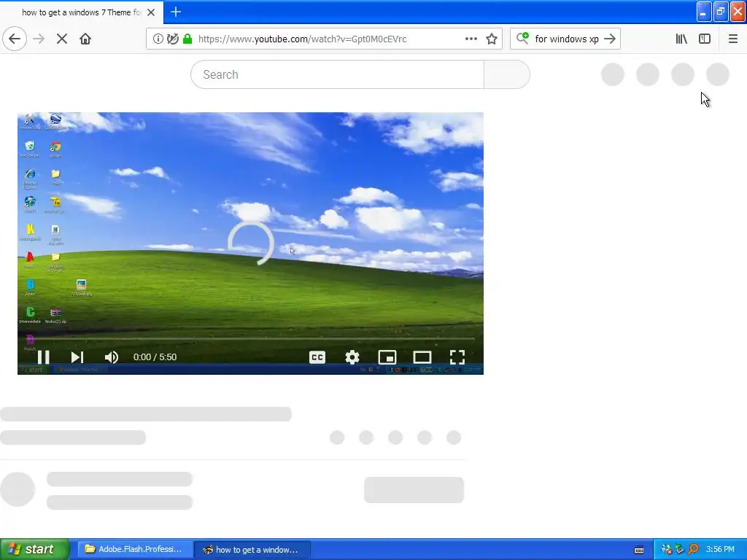Select the 'how to get a windows 7 Theme' tab

[82, 12]
